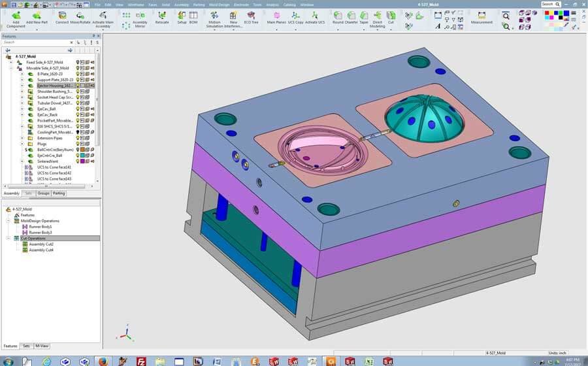
Task: Select Runner Body1 in operations tree
Action: coord(40,227)
